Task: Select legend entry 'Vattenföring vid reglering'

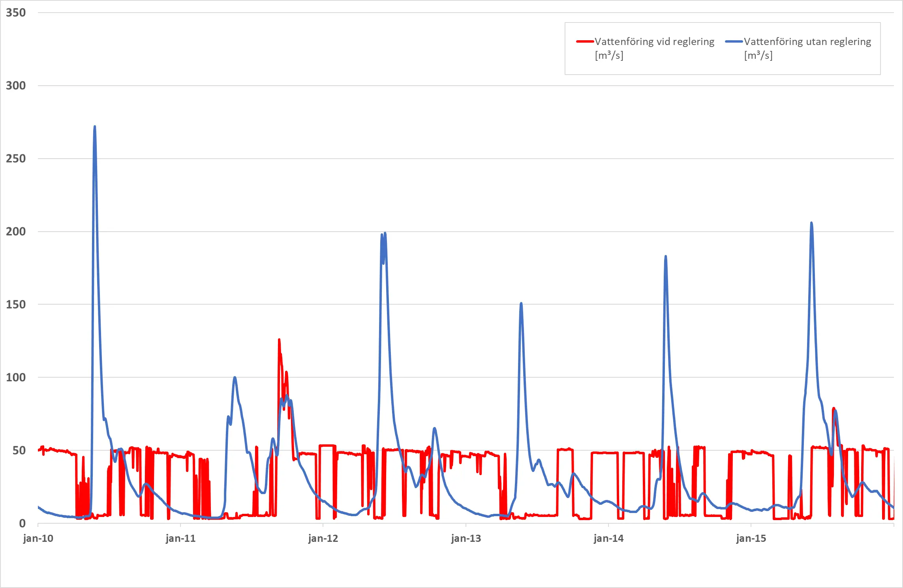Action: pos(654,42)
